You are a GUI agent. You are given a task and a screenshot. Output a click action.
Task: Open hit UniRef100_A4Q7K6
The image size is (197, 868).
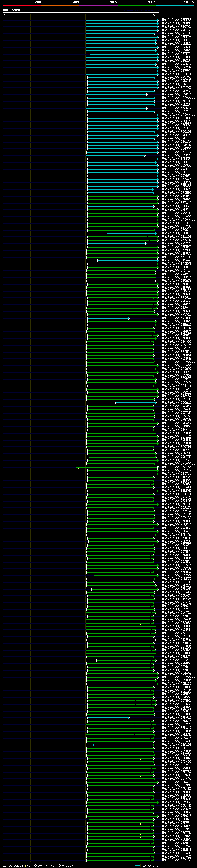click(177, 26)
